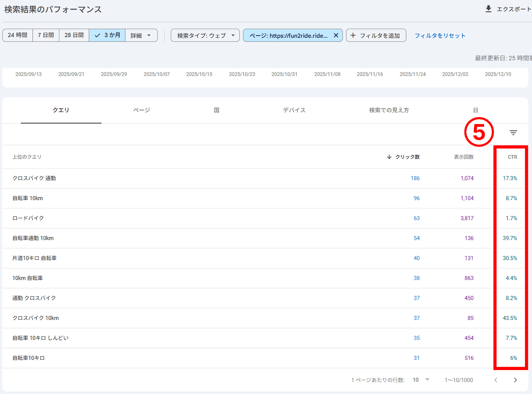Open the clicks value 186 for クロスバイク 通勤

[415, 178]
